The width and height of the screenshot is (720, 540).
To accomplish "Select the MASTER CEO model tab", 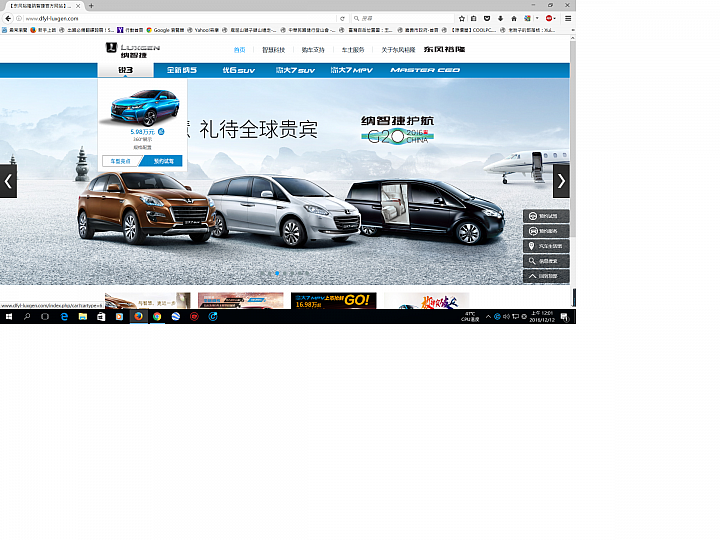I will tap(425, 70).
